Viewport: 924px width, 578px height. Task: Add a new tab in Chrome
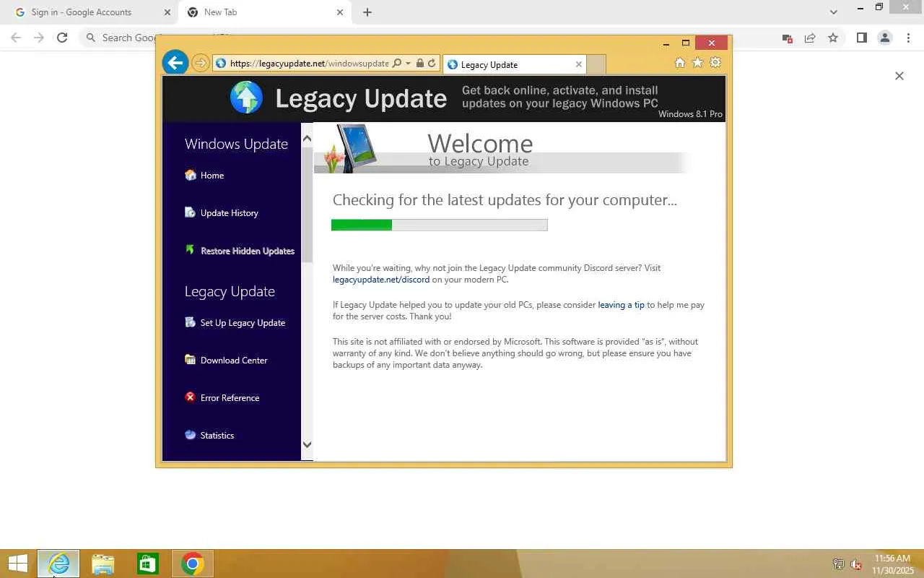coord(367,12)
